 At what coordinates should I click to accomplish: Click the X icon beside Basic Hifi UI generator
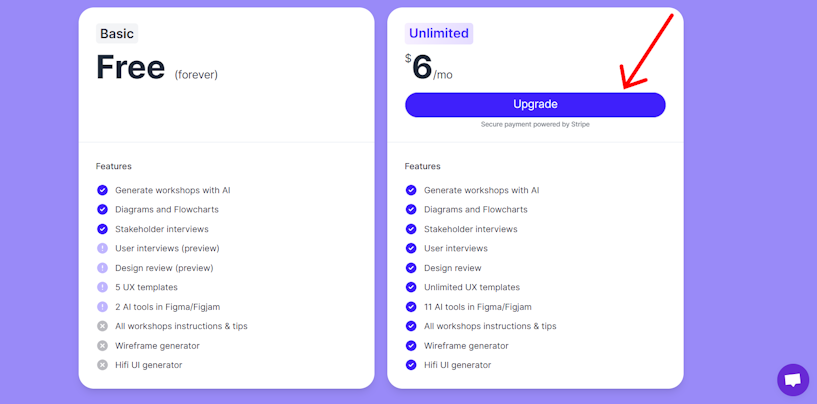click(102, 365)
